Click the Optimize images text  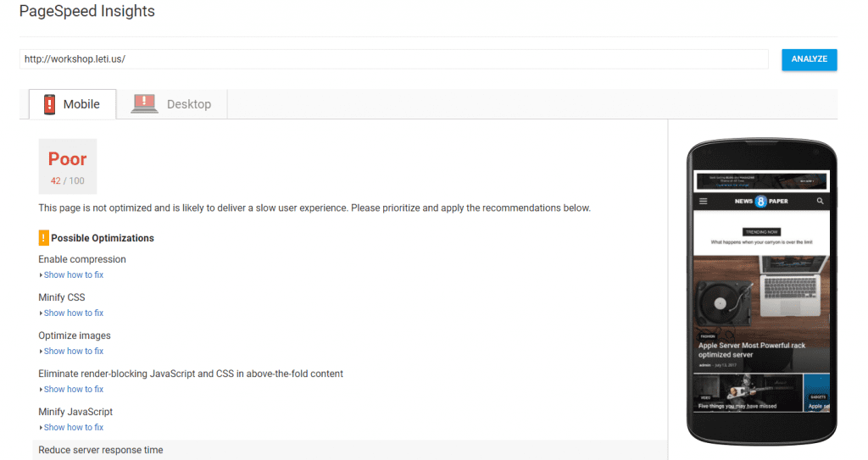(x=75, y=335)
